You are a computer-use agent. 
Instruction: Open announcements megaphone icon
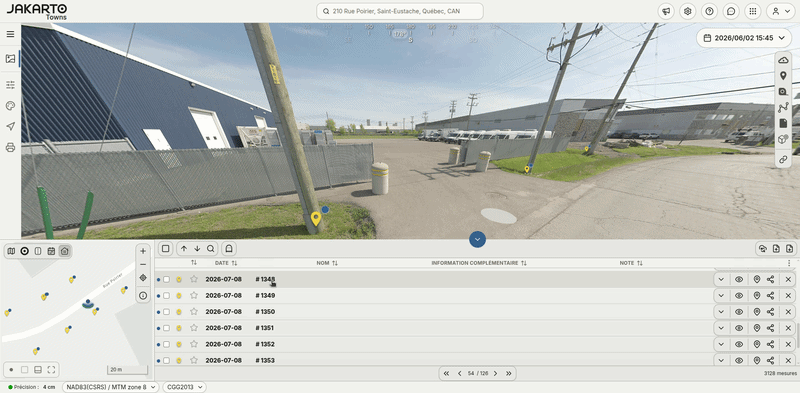tap(666, 11)
